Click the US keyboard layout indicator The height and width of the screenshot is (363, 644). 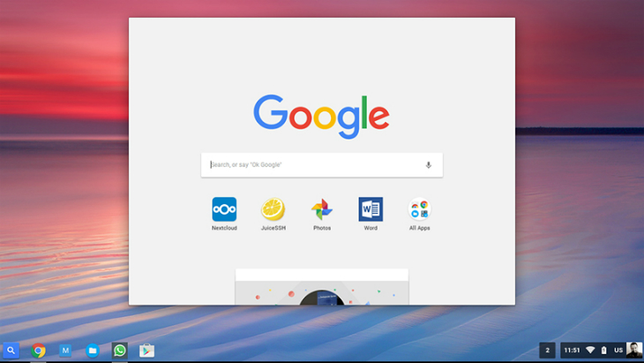coord(618,351)
